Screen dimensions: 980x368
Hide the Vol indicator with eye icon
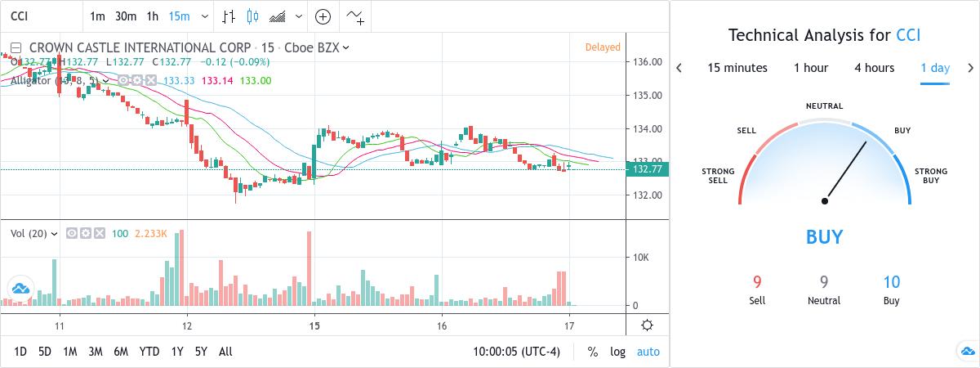tap(72, 233)
